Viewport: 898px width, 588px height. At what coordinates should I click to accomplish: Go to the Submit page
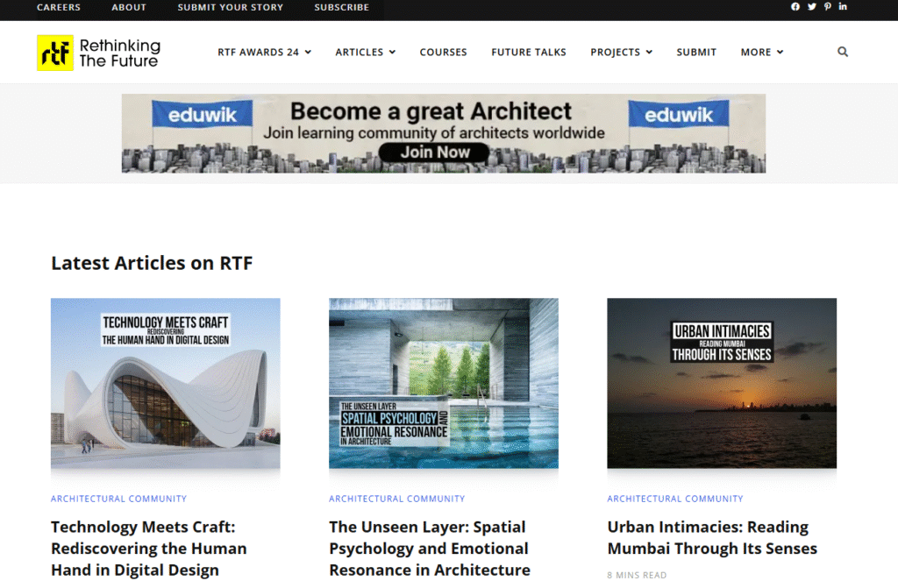point(696,53)
